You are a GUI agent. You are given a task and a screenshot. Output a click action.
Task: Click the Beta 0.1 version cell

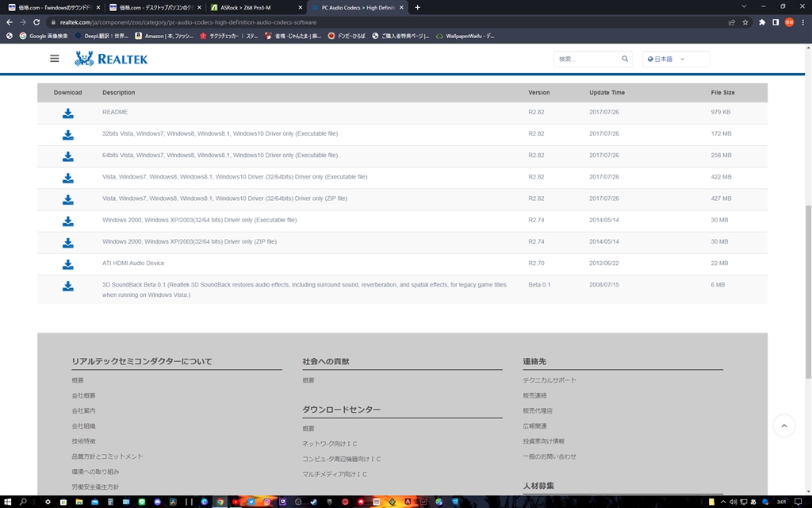click(x=539, y=285)
